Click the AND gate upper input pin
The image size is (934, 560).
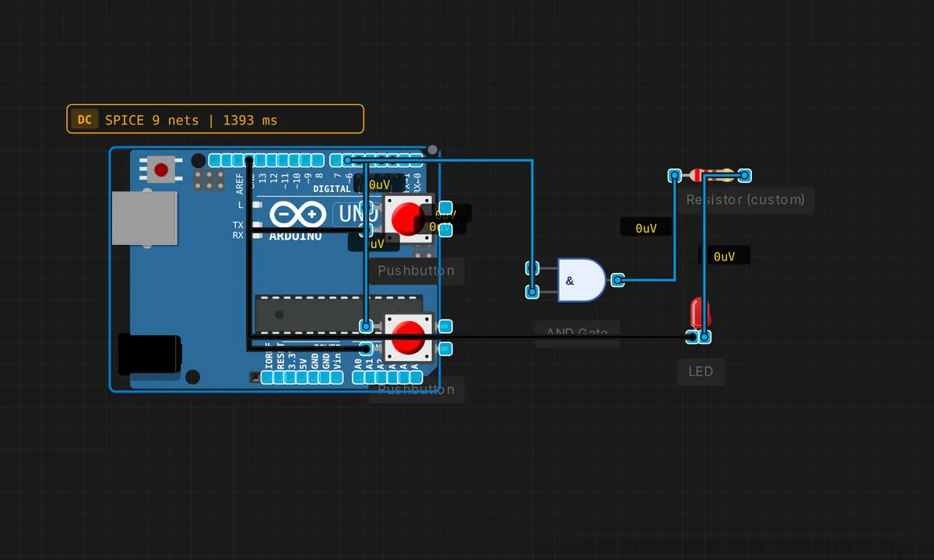coord(532,268)
